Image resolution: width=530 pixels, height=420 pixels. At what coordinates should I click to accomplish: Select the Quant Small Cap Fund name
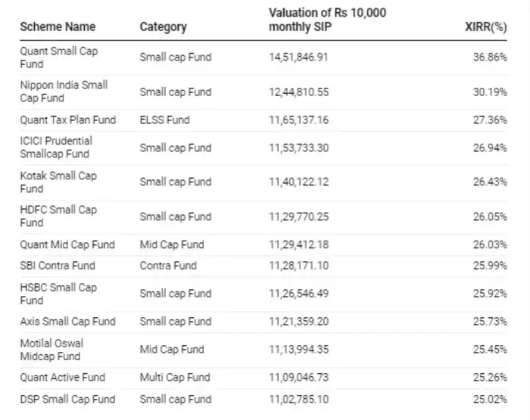point(58,58)
